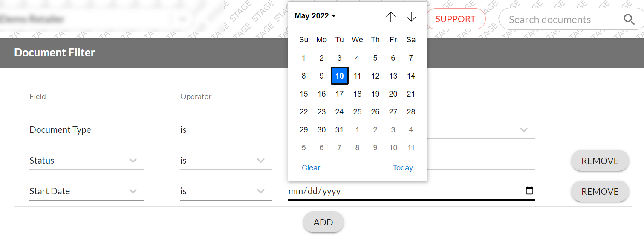Expand the May 2022 month picker
This screenshot has width=644, height=240.
(x=315, y=16)
